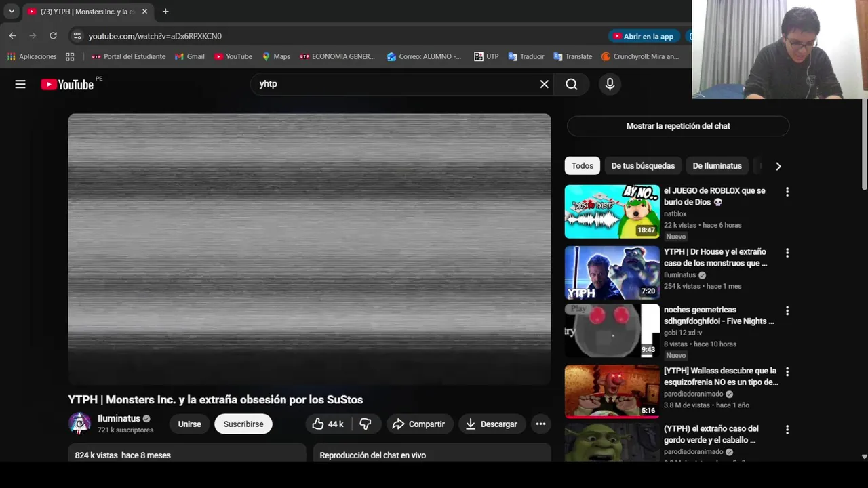Click title 'YTPH | Dr House y el extraño'
This screenshot has width=868, height=488.
click(715, 258)
